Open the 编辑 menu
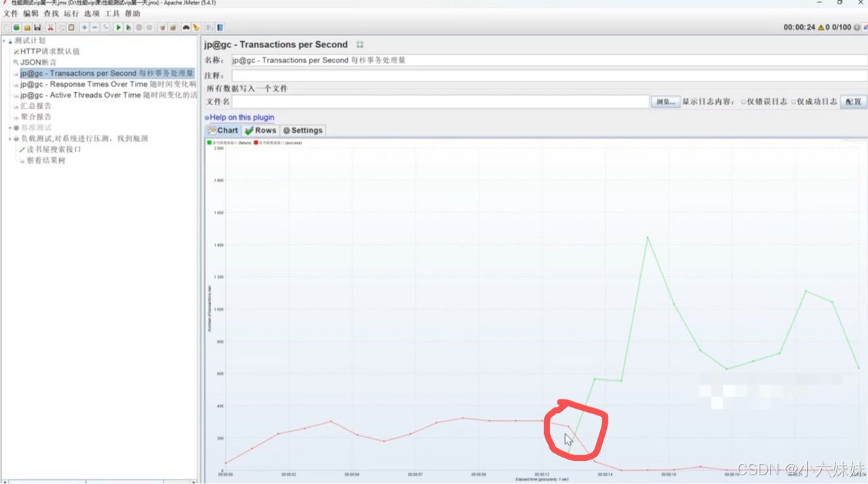The image size is (868, 484). coord(31,14)
